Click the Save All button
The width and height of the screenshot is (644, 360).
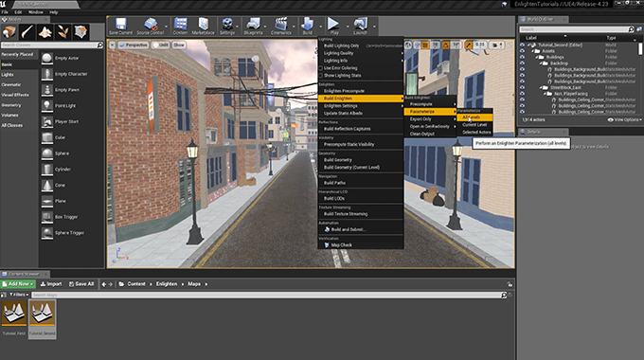click(x=81, y=284)
